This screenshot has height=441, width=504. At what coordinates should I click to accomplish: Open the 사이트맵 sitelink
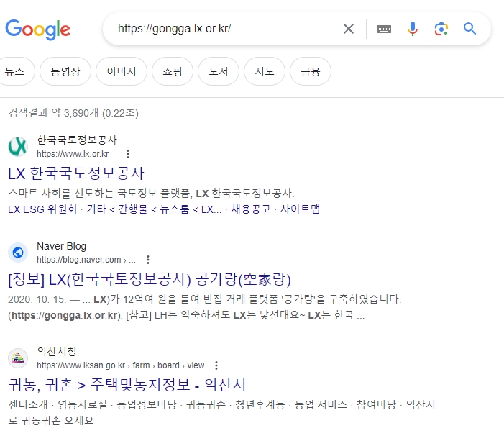click(301, 209)
